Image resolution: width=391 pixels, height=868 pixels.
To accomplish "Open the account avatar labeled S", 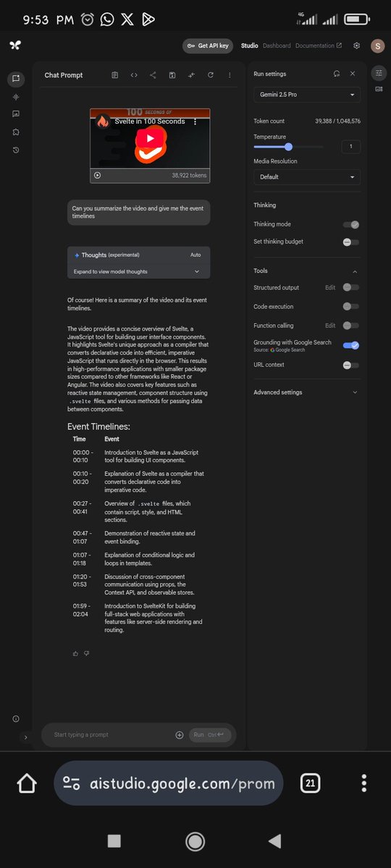I will tap(377, 46).
